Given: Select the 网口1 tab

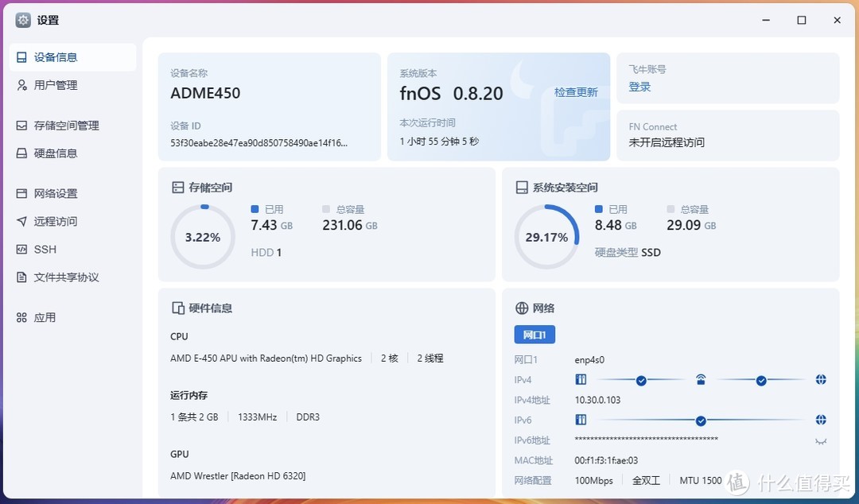Looking at the screenshot, I should point(534,334).
